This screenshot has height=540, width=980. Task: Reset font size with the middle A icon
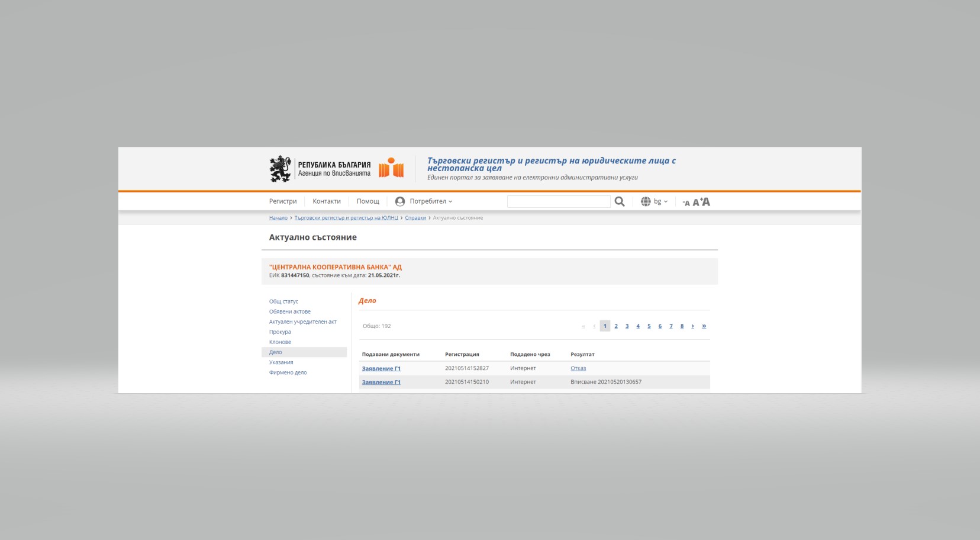[x=696, y=202]
